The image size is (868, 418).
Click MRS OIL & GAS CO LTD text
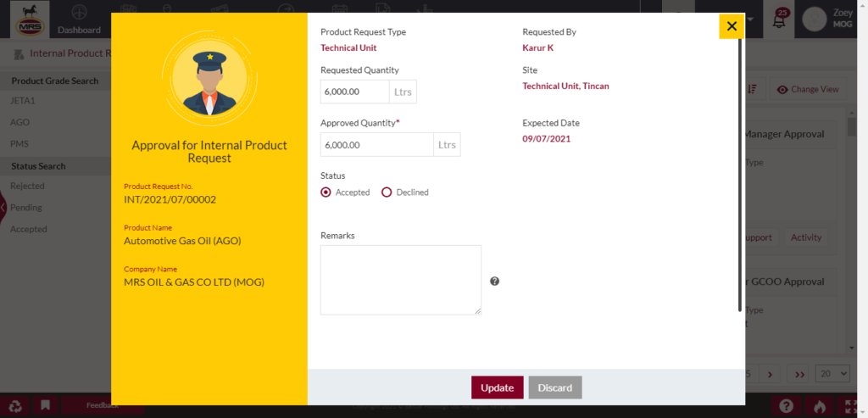194,282
